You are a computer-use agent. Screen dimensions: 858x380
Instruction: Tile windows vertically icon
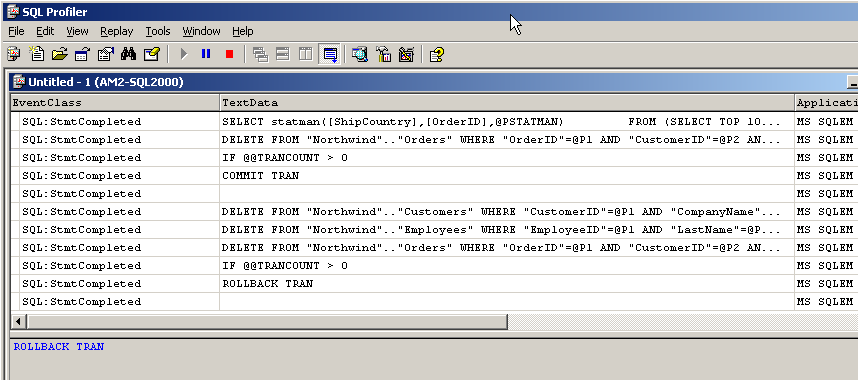(x=305, y=54)
